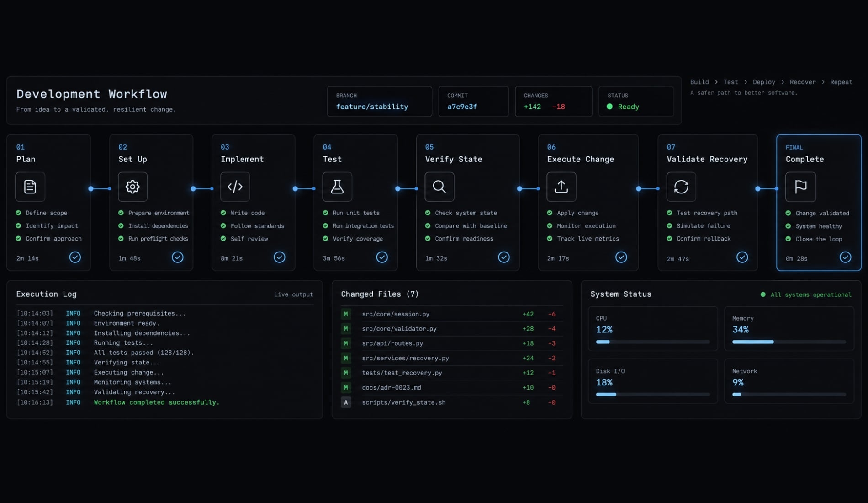The width and height of the screenshot is (868, 503).
Task: Click the Plan stage document icon
Action: (x=30, y=187)
